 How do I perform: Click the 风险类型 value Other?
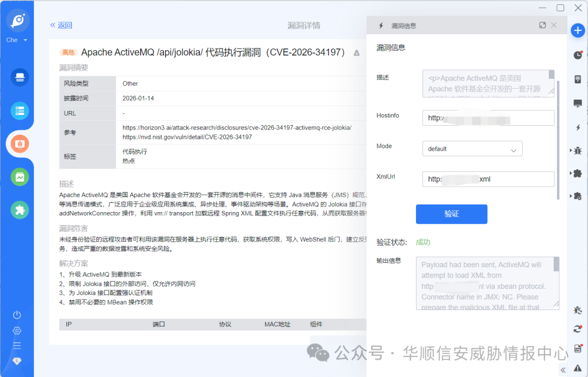[x=130, y=84]
